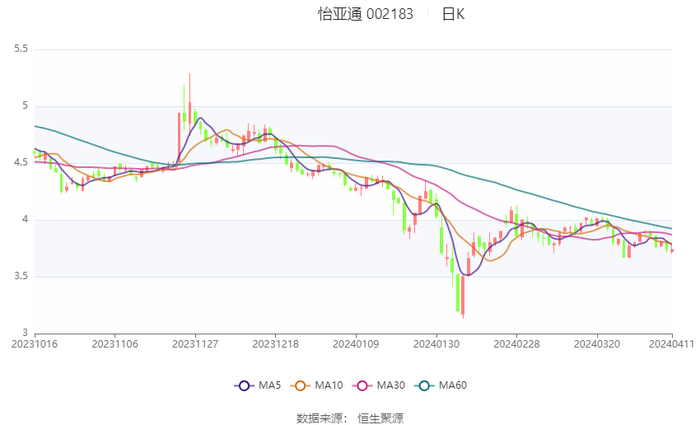
Task: Click the purple MA5 legend marker
Action: pyautogui.click(x=244, y=385)
